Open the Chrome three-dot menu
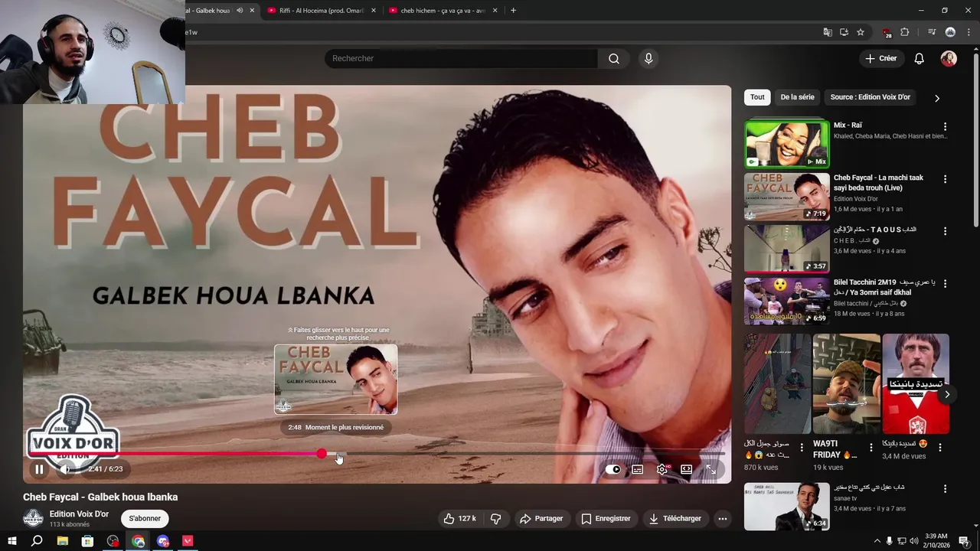Viewport: 980px width, 551px height. [967, 32]
